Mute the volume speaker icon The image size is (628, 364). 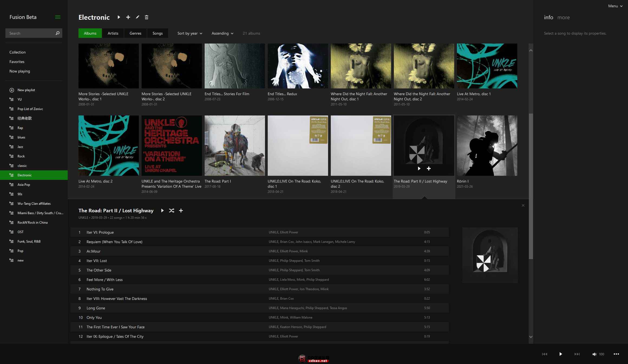[594, 354]
